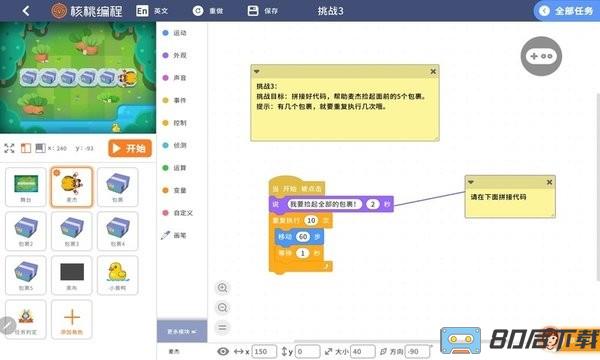
Task: Click the sprite y coordinate field 0
Action: pyautogui.click(x=308, y=351)
